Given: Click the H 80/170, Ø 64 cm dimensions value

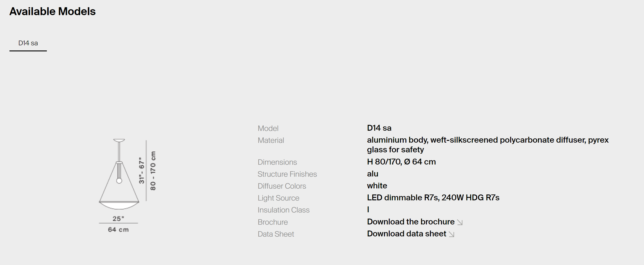Looking at the screenshot, I should [x=401, y=162].
